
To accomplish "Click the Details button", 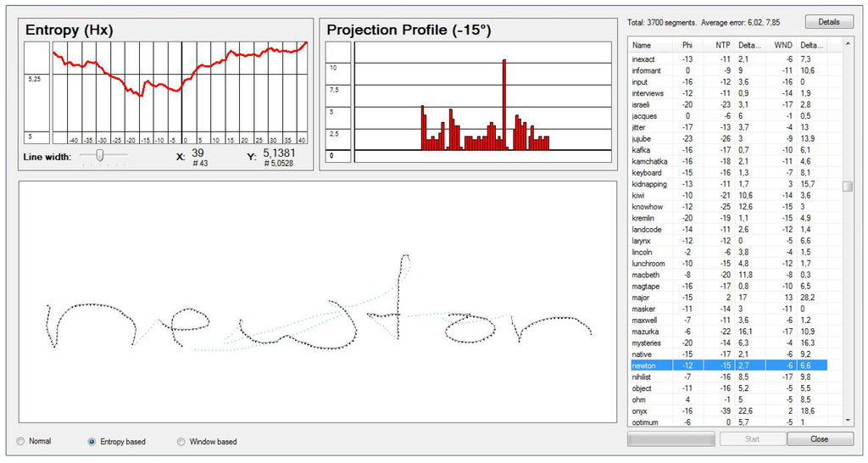I will point(828,21).
